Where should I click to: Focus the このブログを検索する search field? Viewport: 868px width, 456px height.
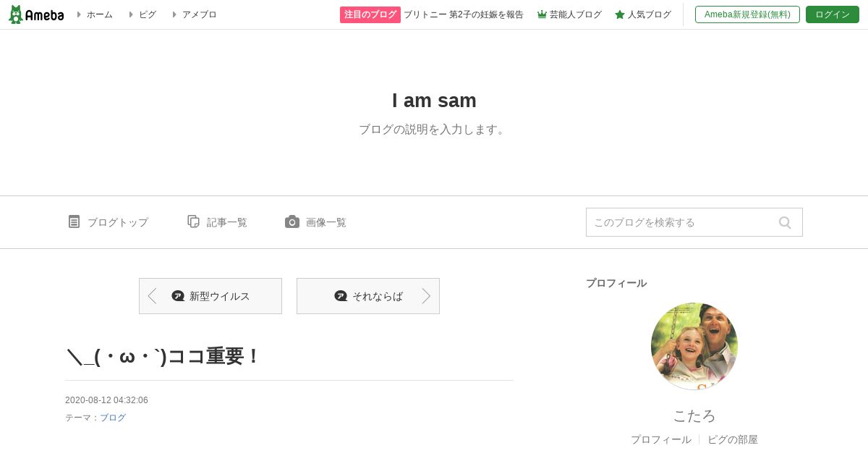(680, 222)
